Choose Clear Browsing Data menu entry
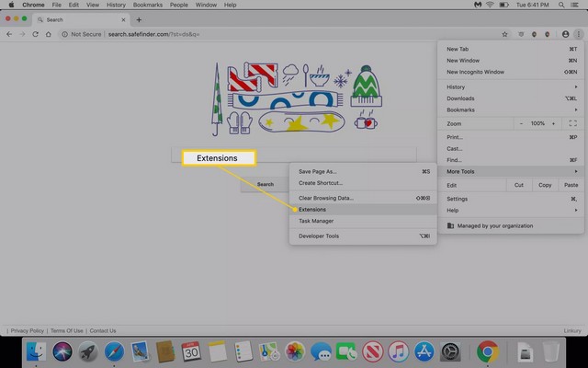The image size is (588, 368). coord(325,198)
